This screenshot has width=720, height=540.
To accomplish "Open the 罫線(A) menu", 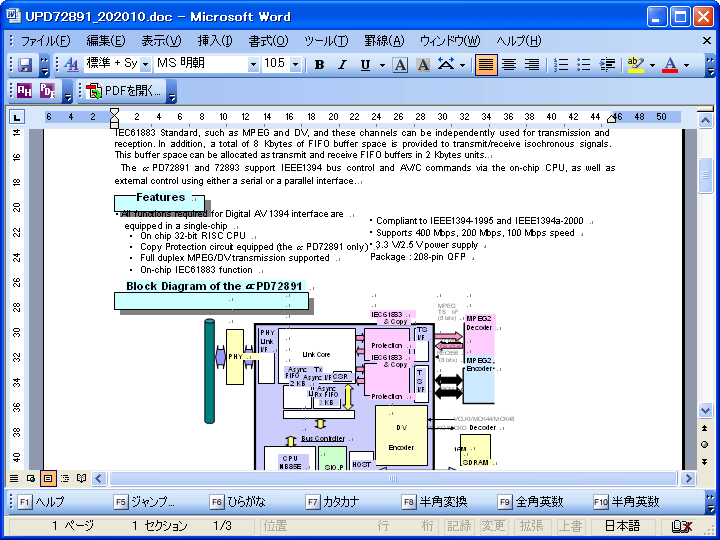I will click(x=384, y=41).
